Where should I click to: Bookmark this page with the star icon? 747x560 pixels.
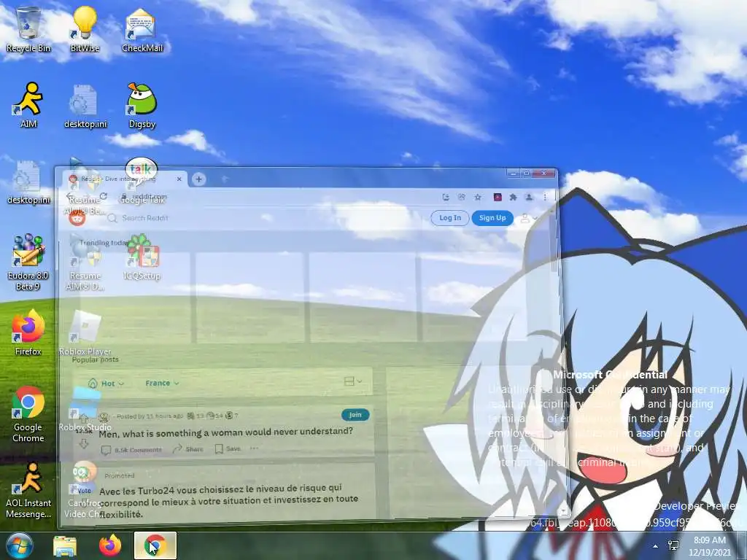477,197
